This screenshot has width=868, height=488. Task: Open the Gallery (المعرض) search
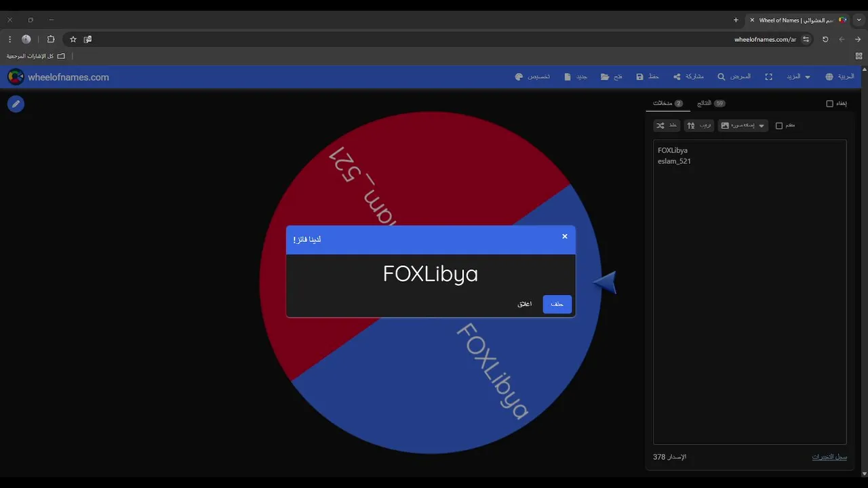[x=734, y=77]
